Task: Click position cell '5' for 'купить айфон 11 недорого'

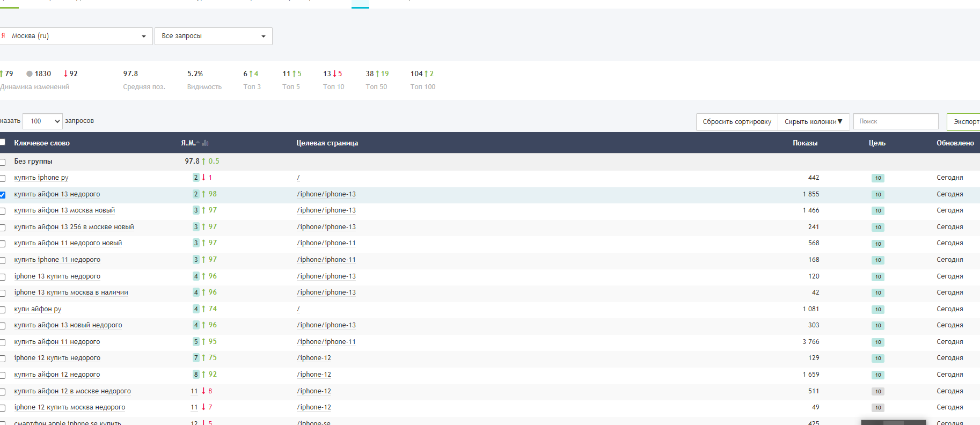Action: (x=196, y=342)
